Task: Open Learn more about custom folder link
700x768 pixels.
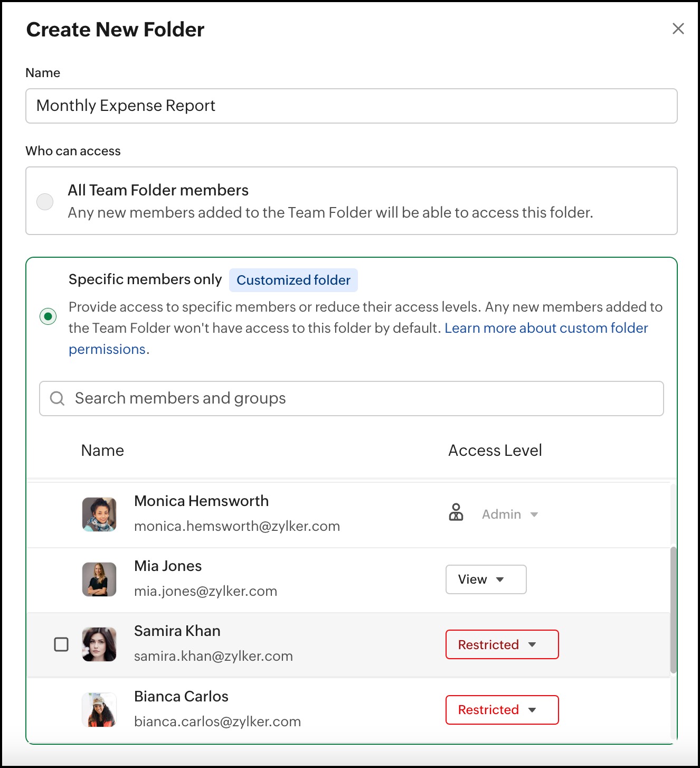Action: 546,328
